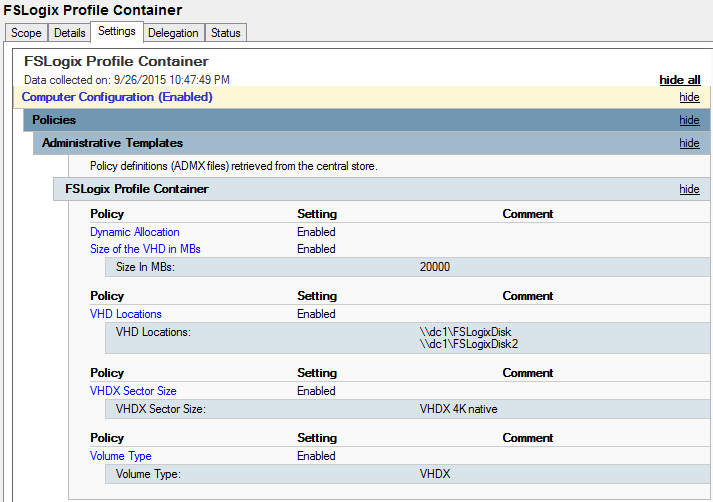Click the 'Volume Type:' detail label
The height and width of the screenshot is (502, 713).
click(x=148, y=474)
